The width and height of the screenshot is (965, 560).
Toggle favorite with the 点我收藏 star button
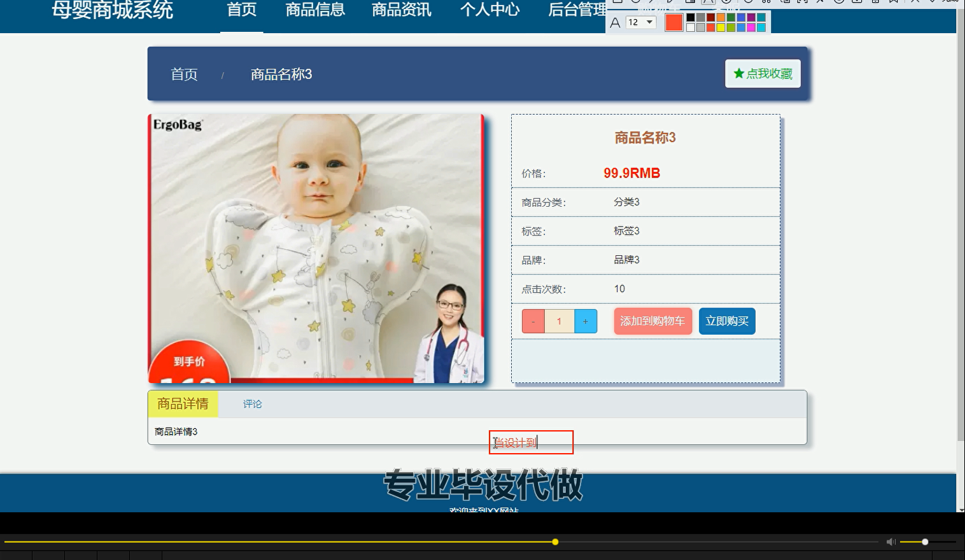coord(762,73)
